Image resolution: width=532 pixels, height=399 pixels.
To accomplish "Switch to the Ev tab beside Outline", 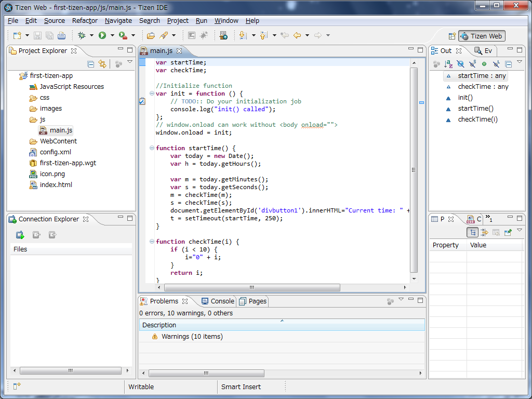I will [x=484, y=51].
